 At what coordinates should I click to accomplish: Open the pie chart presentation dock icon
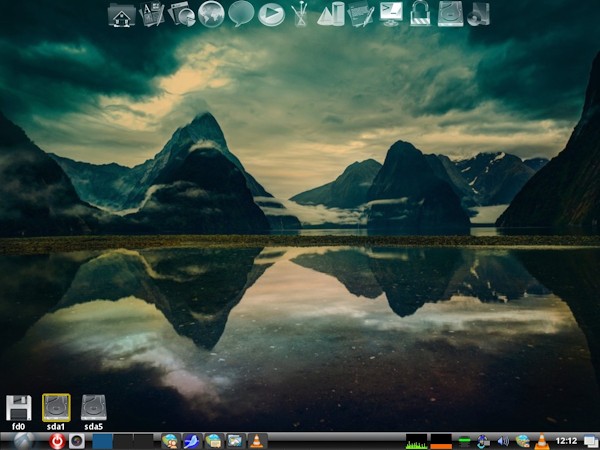(x=182, y=14)
